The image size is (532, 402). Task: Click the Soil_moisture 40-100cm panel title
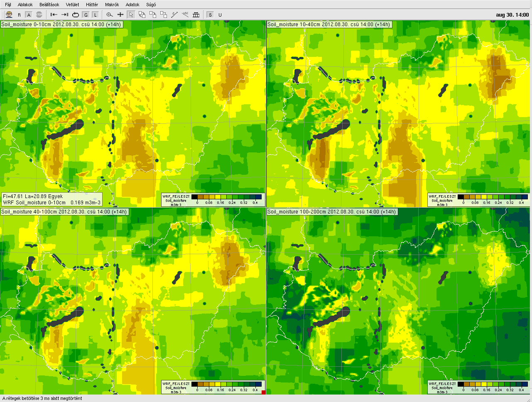point(64,211)
